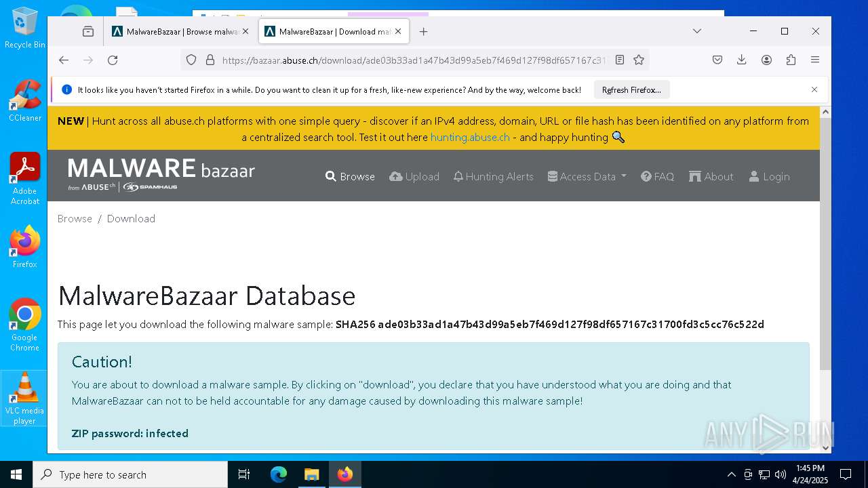Screen dimensions: 868x488
Task: Open File Explorer from the taskbar
Action: pos(311,474)
